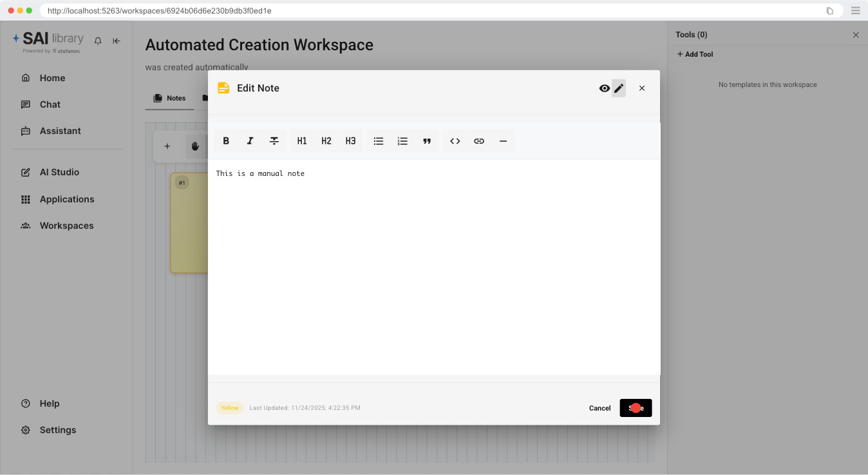
Task: Apply H1 heading style
Action: pos(302,141)
